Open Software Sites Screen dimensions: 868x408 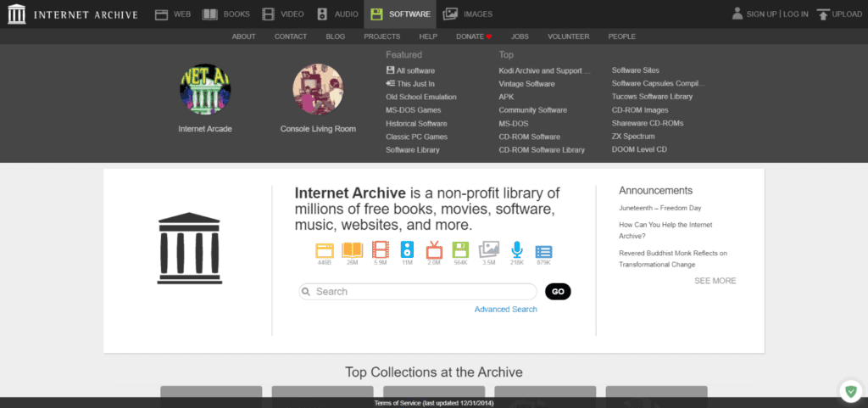(x=636, y=70)
